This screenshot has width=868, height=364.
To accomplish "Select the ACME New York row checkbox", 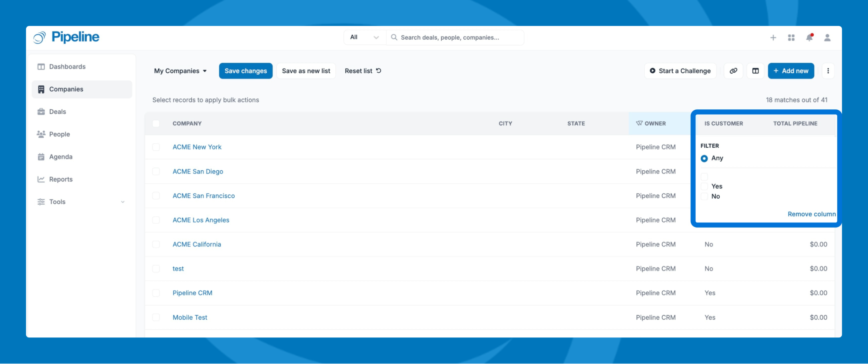I will pos(156,147).
